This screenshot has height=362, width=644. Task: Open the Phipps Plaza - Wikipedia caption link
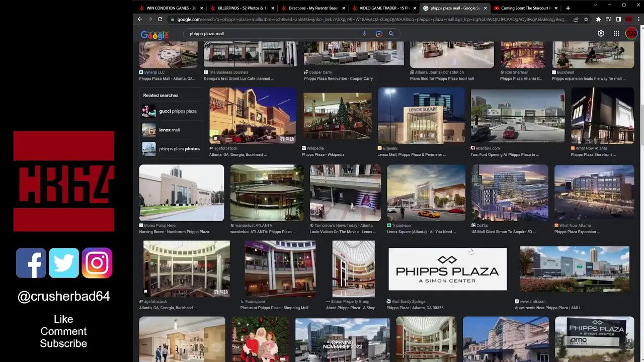(323, 155)
